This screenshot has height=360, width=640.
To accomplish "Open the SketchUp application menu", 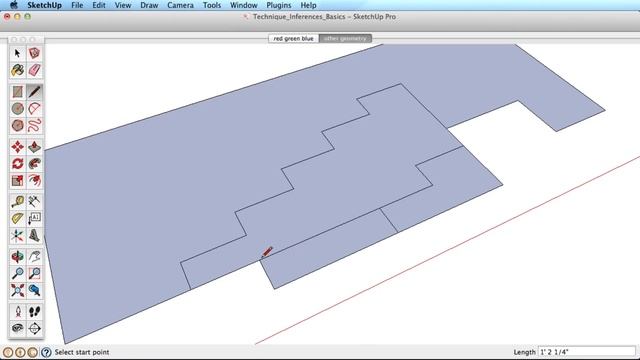I will click(x=44, y=5).
